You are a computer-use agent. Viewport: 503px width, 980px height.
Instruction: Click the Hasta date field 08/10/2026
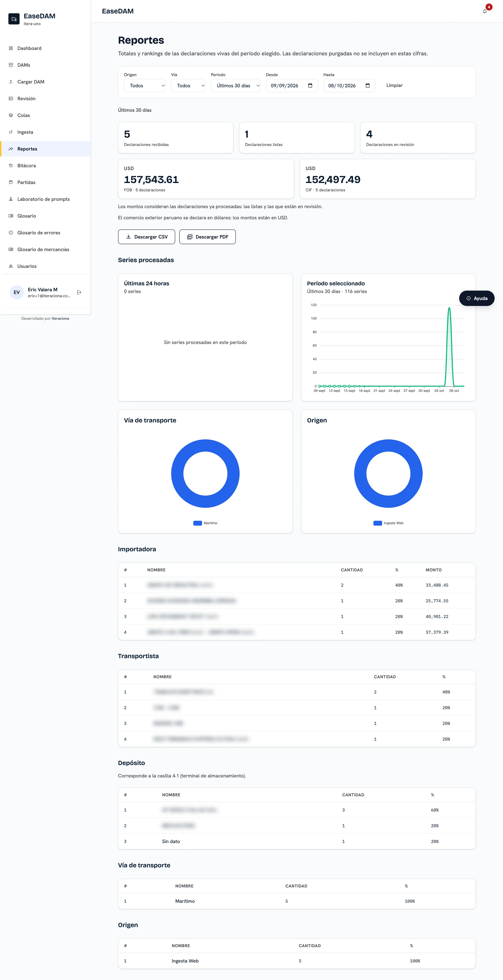pyautogui.click(x=349, y=86)
